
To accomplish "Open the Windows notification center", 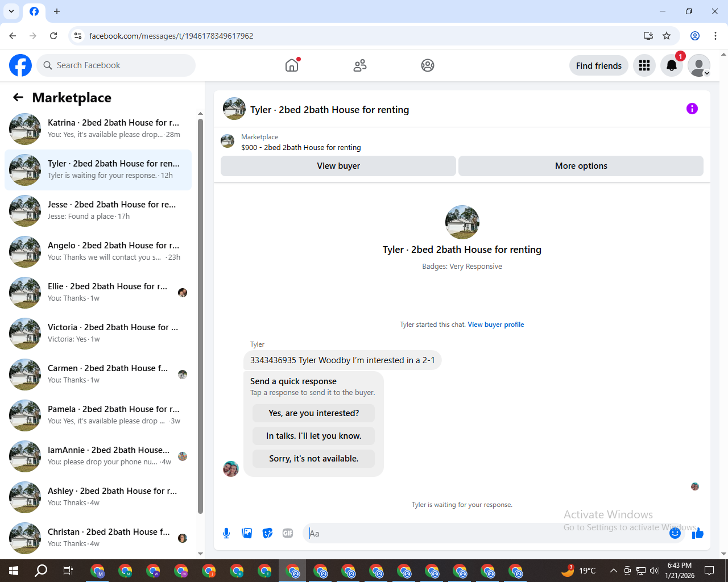I will pos(709,571).
